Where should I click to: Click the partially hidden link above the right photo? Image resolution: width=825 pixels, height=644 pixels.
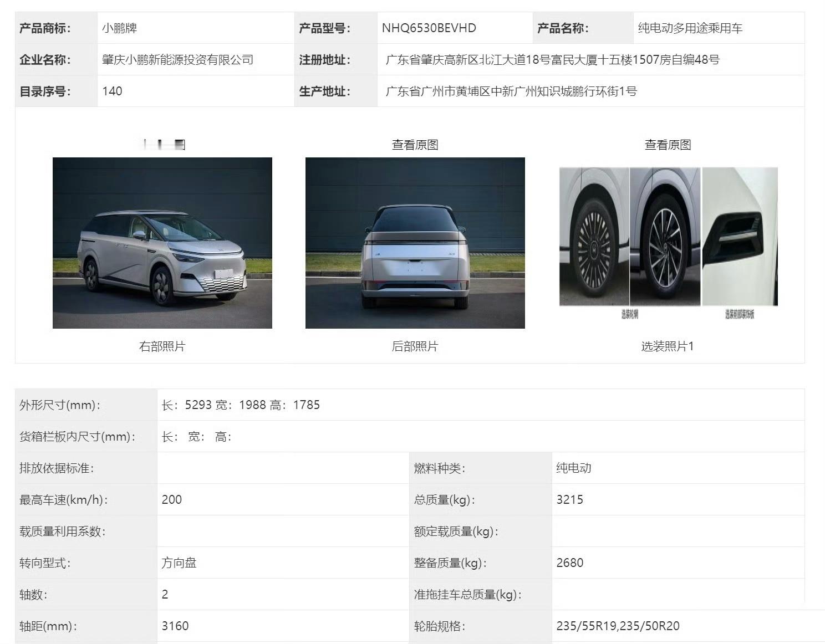164,145
